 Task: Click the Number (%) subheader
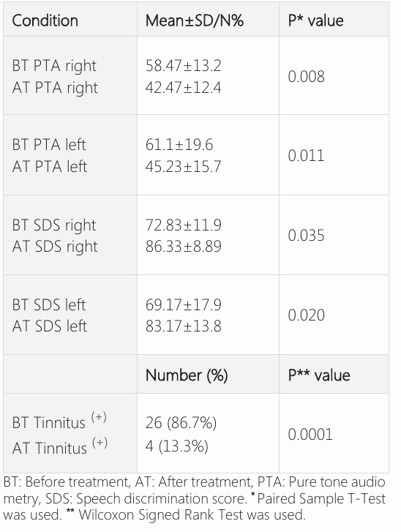tap(187, 375)
